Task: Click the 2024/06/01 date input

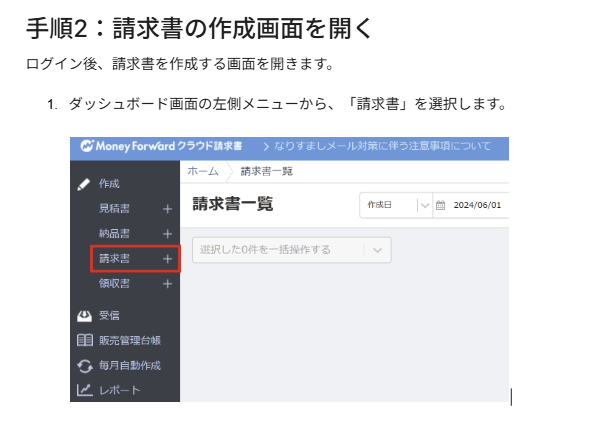Action: point(477,205)
